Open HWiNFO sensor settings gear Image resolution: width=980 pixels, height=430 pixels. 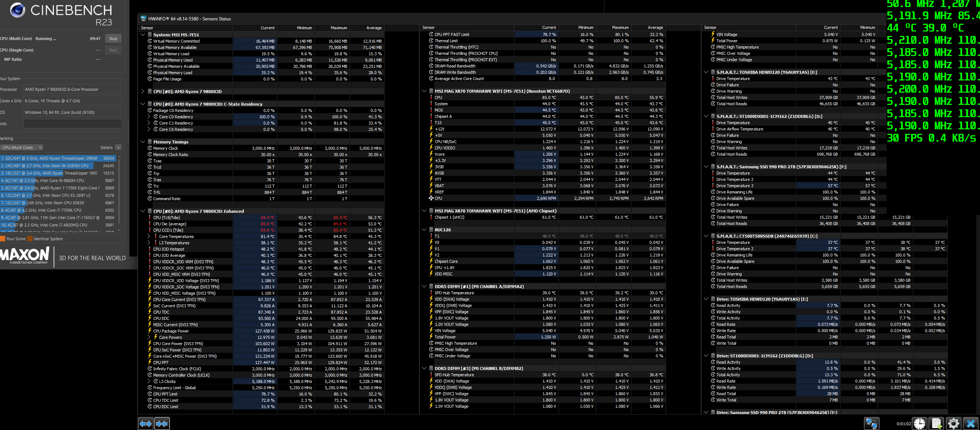pyautogui.click(x=953, y=423)
